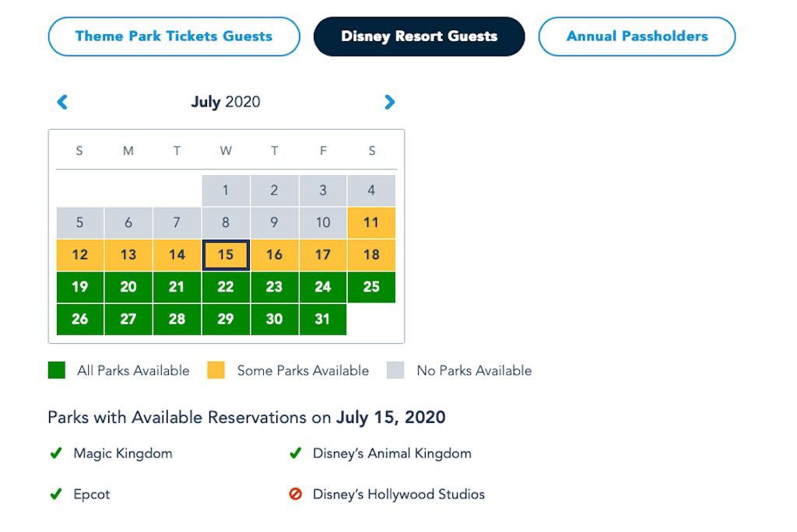Switch to the Annual Passholders tab
This screenshot has height=532, width=797.
click(x=637, y=36)
